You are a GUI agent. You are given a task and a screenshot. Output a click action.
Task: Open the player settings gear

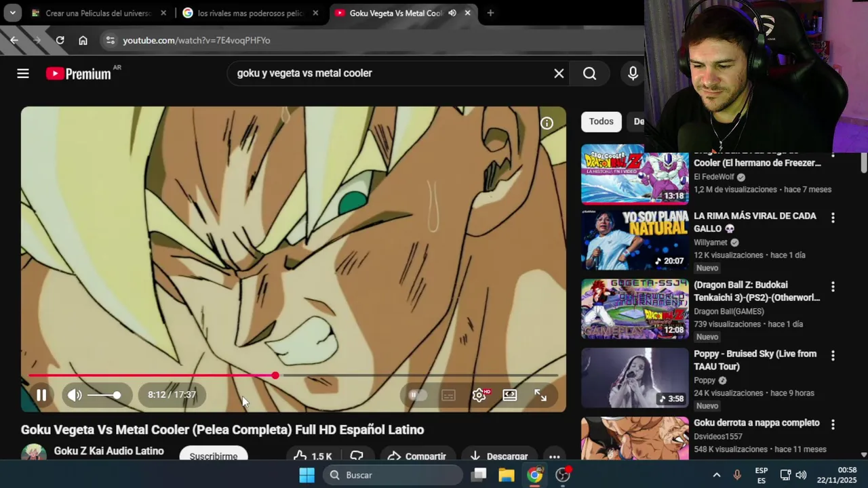(x=479, y=395)
